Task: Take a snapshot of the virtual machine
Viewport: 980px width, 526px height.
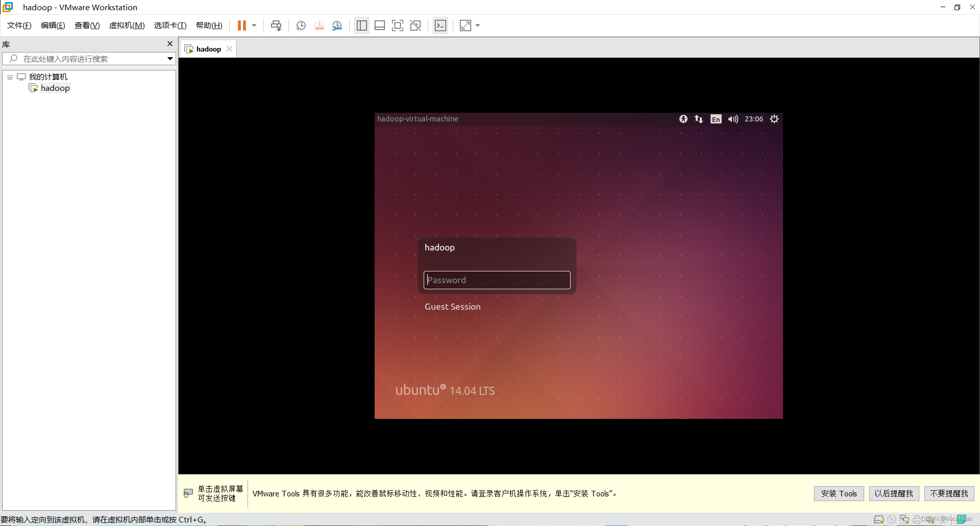Action: (301, 25)
